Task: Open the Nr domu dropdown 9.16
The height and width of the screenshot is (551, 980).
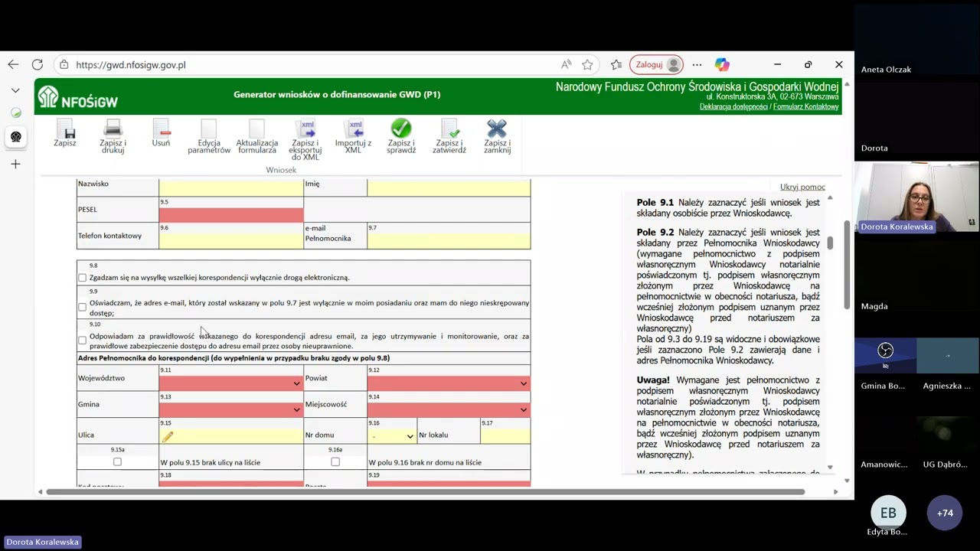Action: click(392, 435)
